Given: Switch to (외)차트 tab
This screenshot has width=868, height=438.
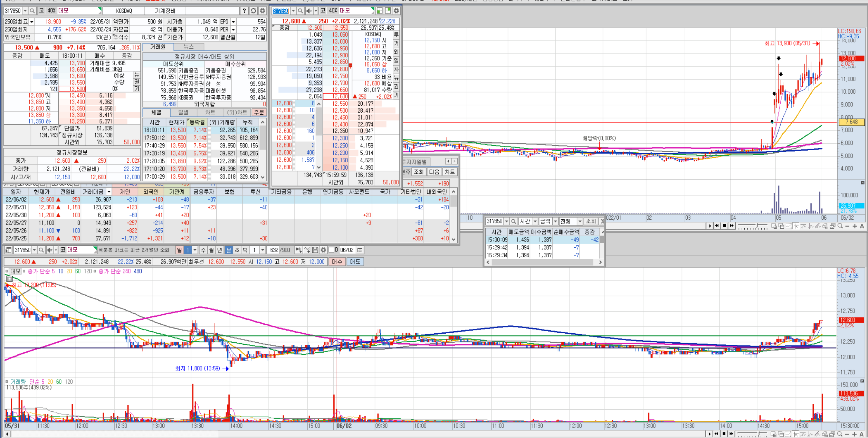Looking at the screenshot, I should (237, 112).
